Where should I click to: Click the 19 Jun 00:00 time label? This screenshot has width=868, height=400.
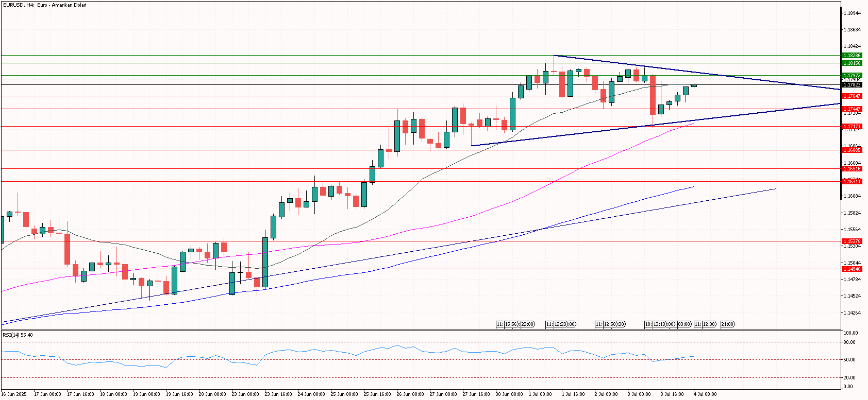(146, 394)
